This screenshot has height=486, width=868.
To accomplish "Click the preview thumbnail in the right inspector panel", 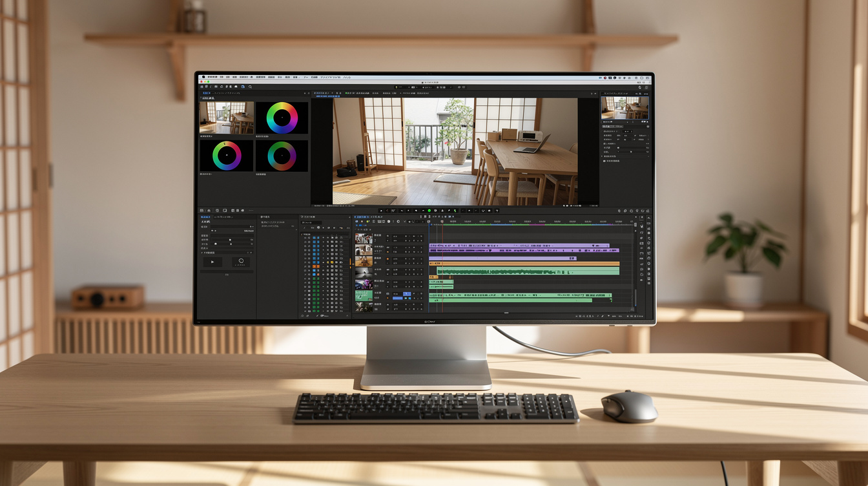I will click(x=625, y=108).
